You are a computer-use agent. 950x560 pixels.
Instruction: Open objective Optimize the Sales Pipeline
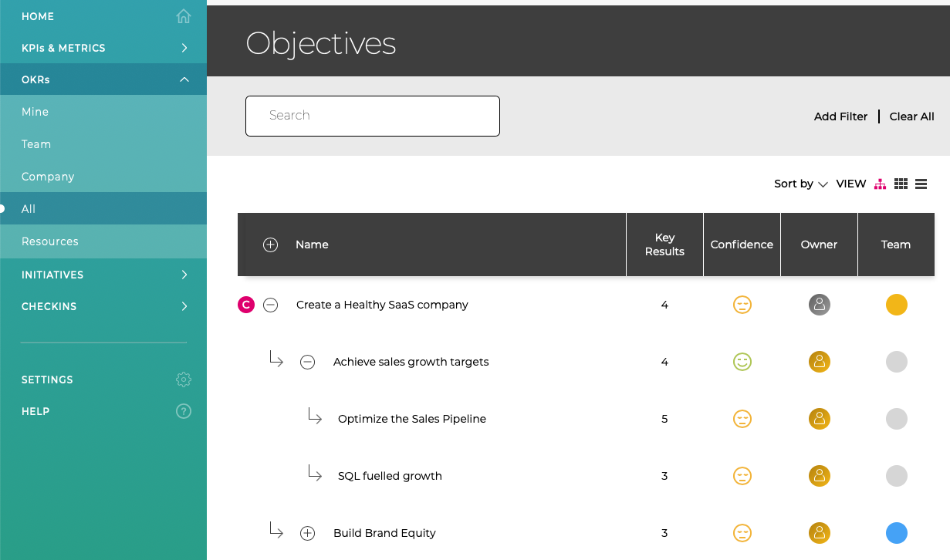[412, 419]
